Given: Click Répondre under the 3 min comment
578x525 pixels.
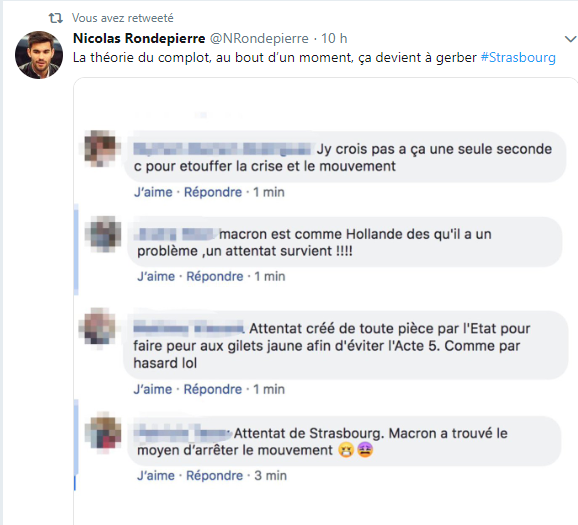Looking at the screenshot, I should point(214,475).
